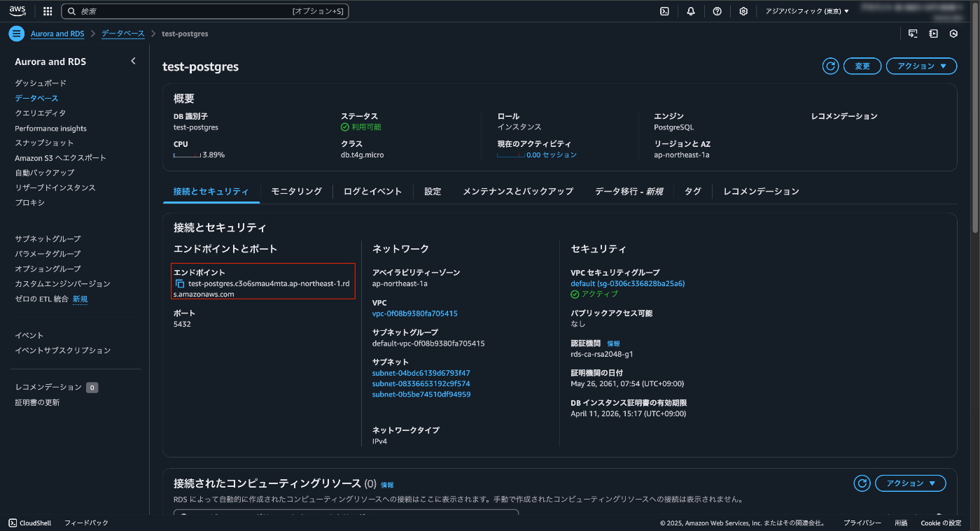The width and height of the screenshot is (980, 531).
Task: Open sidebar レコメンデーション with 0 badge
Action: (x=48, y=387)
